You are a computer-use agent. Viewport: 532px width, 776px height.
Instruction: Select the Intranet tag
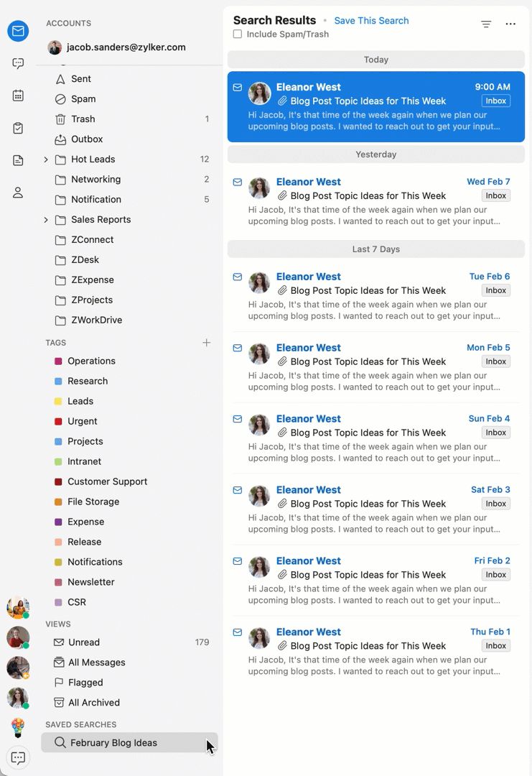pos(129,462)
